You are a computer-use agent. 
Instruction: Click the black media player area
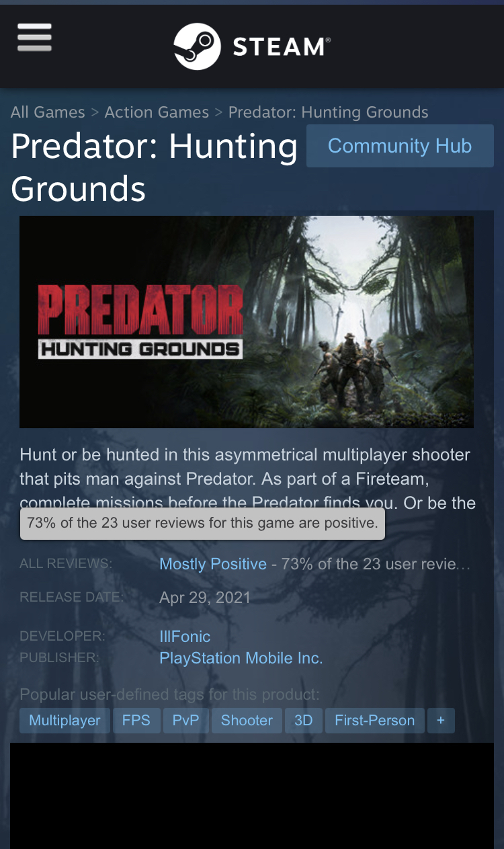coord(252,796)
